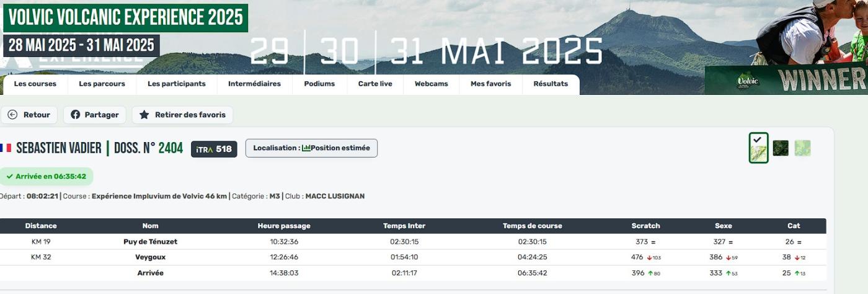This screenshot has width=868, height=294.
Task: Open the Mes favoris tab
Action: [490, 84]
